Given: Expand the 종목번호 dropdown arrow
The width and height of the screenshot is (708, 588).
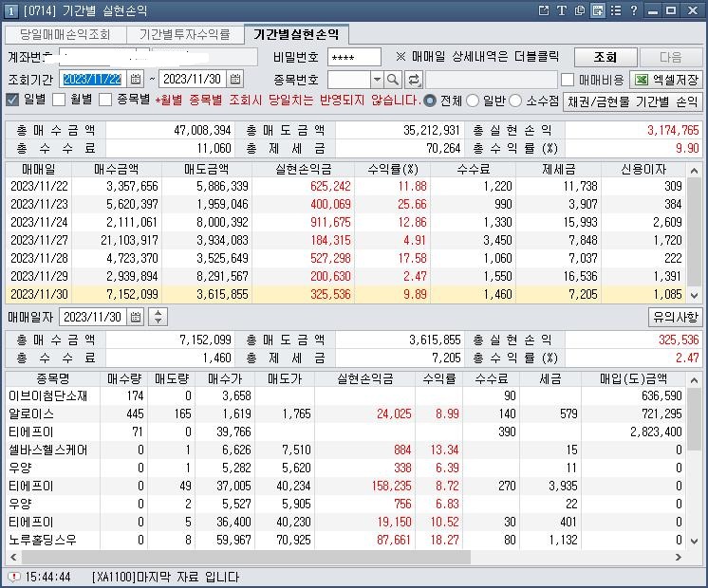Looking at the screenshot, I should (377, 80).
